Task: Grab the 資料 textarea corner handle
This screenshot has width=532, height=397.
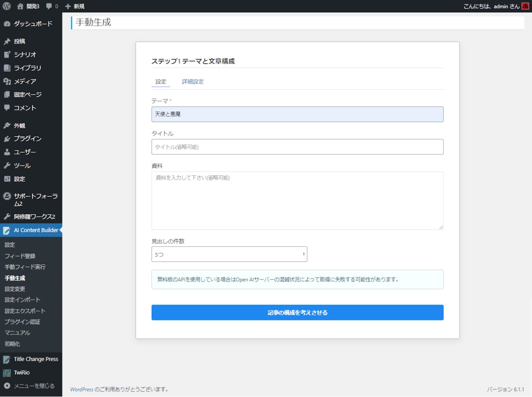Action: (441, 227)
